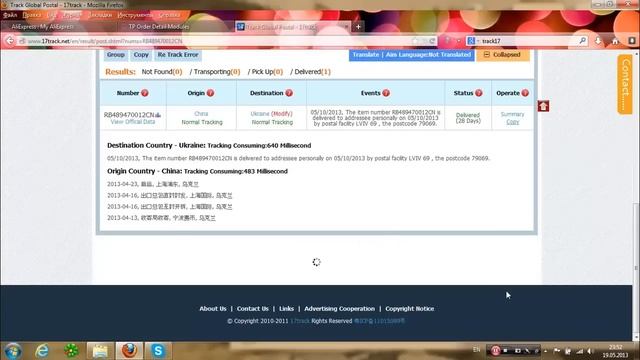The width and height of the screenshot is (640, 360).
Task: Open the Справка menu
Action: [169, 15]
